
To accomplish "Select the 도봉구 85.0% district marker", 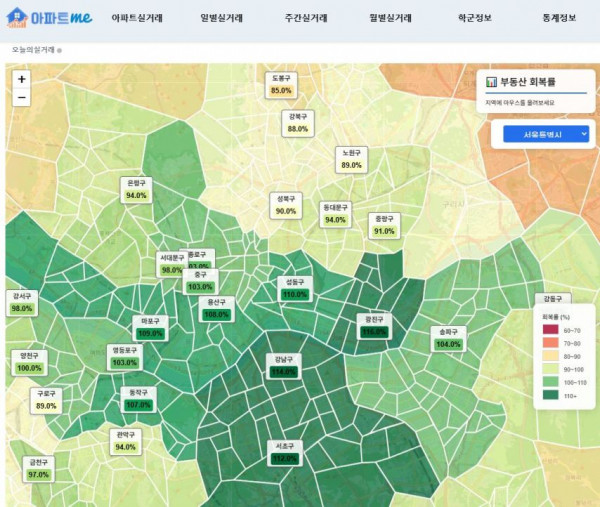I will [281, 84].
